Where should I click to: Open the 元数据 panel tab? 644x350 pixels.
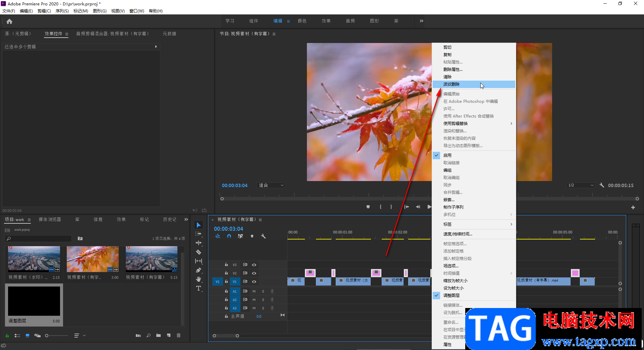tap(169, 34)
